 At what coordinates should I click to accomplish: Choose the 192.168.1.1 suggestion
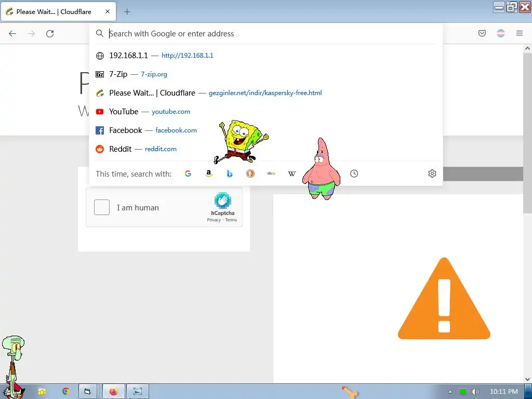coord(266,55)
